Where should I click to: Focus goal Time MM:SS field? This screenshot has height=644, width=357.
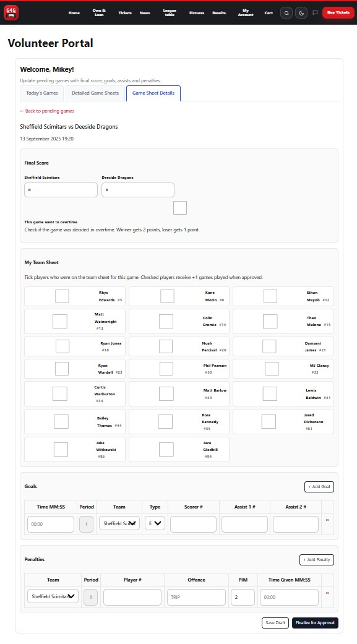(51, 524)
